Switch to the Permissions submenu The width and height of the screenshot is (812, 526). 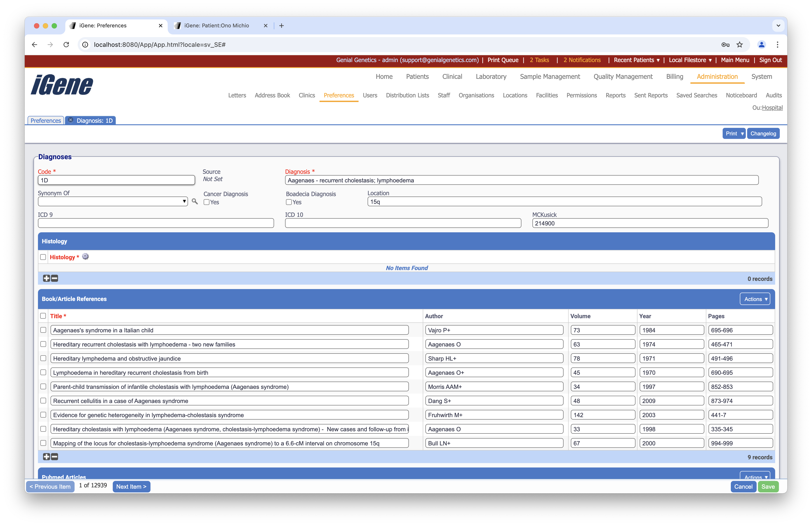(x=581, y=95)
